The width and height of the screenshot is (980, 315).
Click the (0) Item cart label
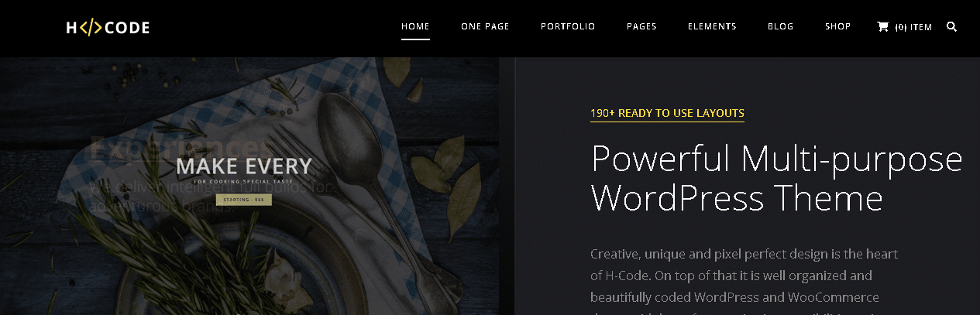(x=913, y=27)
